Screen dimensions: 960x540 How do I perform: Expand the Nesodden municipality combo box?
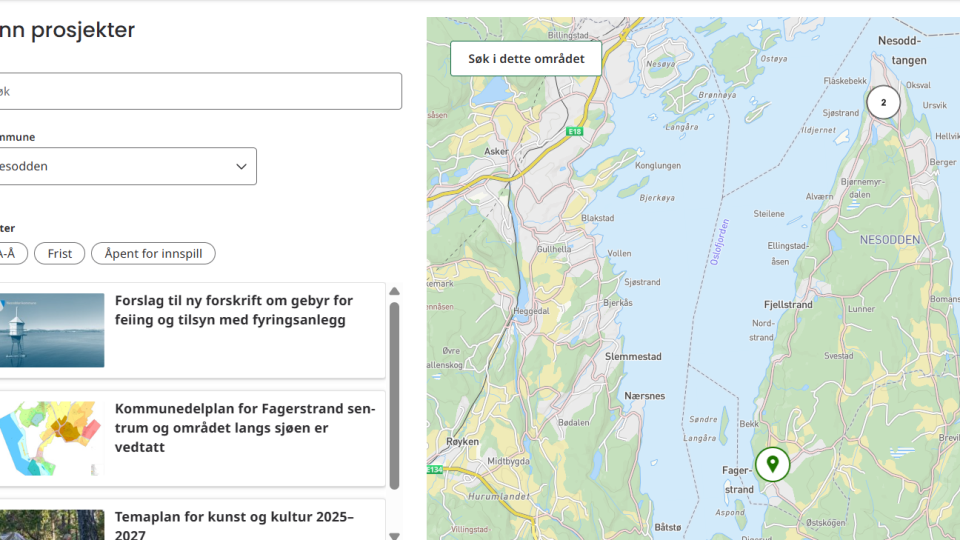point(120,167)
